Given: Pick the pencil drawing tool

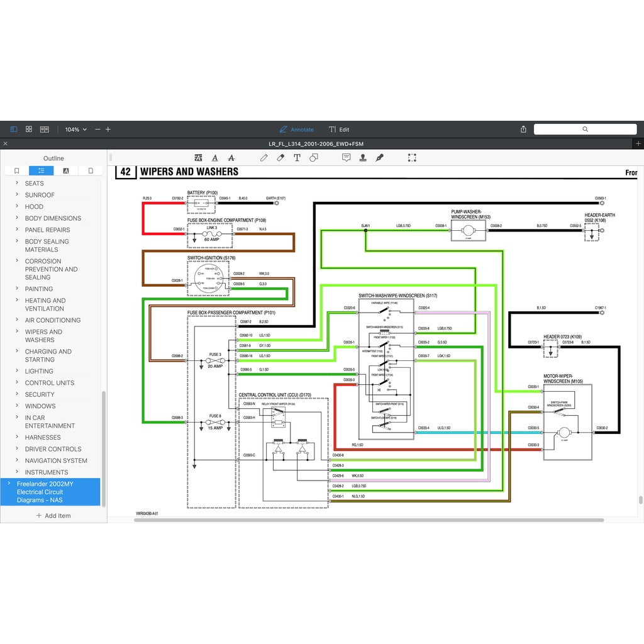Looking at the screenshot, I should tap(264, 158).
